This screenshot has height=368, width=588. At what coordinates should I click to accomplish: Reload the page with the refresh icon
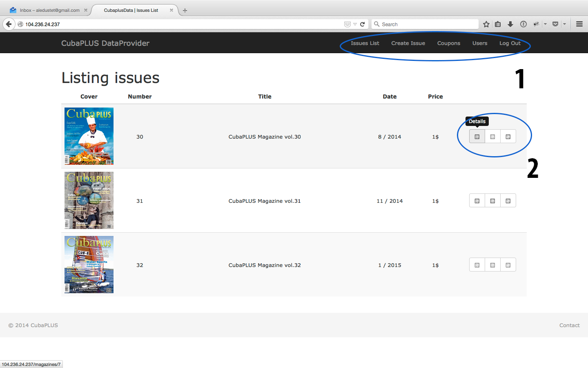click(x=362, y=24)
